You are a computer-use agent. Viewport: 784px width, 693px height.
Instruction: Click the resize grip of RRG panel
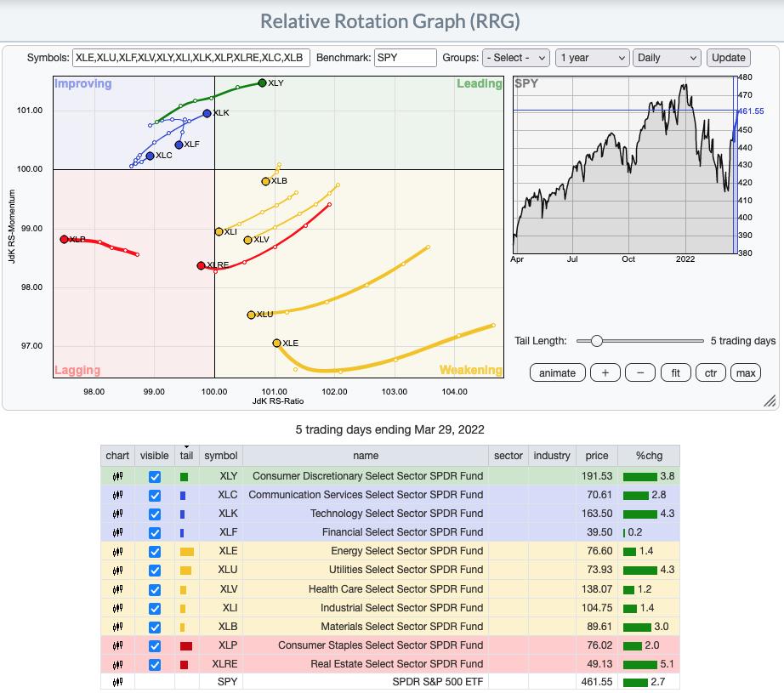pyautogui.click(x=770, y=401)
